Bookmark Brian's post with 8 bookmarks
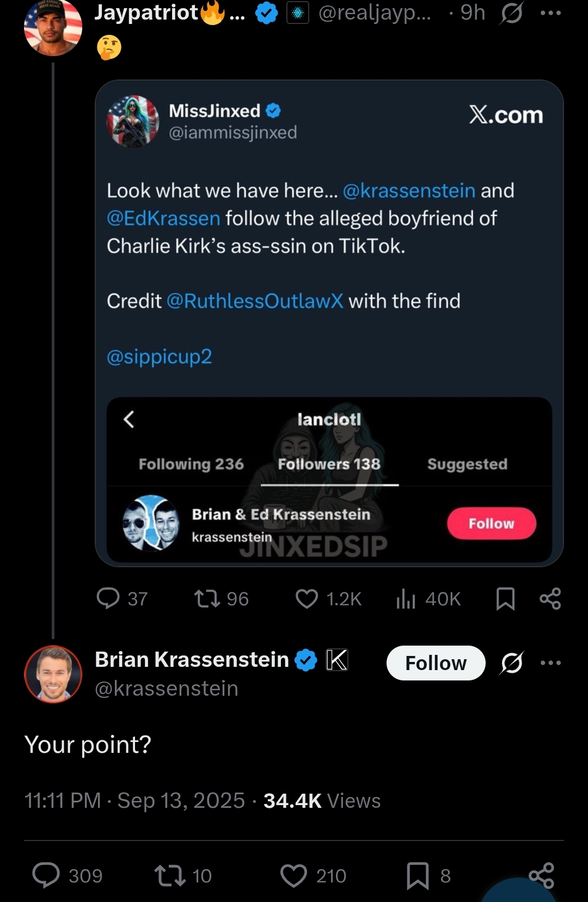The width and height of the screenshot is (588, 902). click(418, 875)
